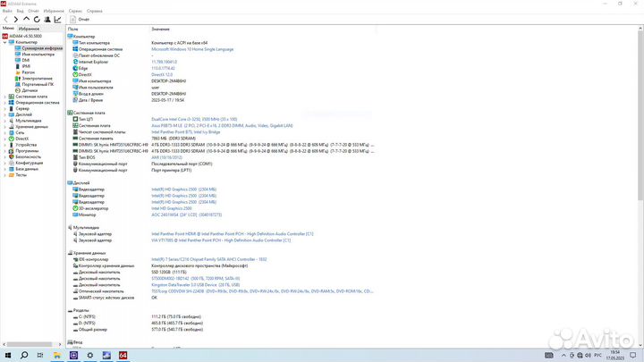Open File Explorer from the taskbar
Viewport: 644px width, 362px height.
(x=57, y=356)
